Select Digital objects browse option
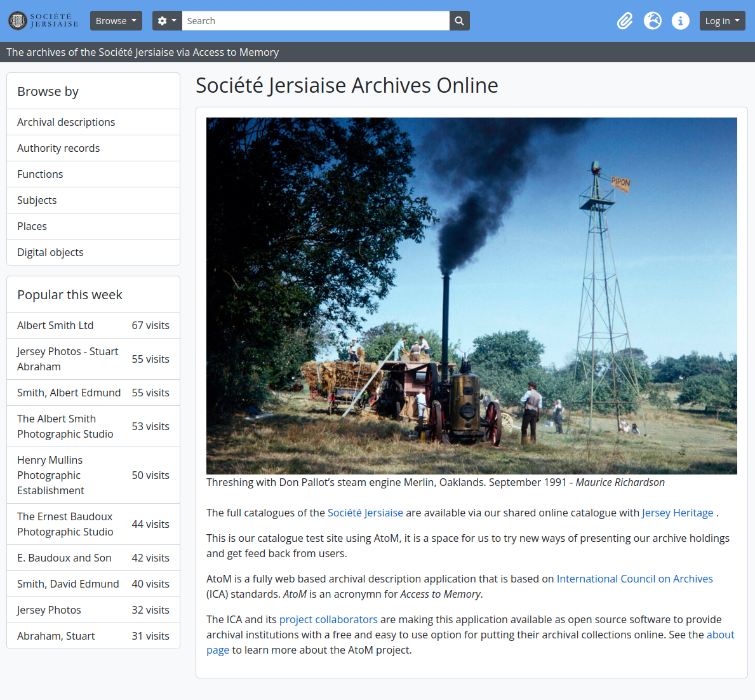The width and height of the screenshot is (755, 700). tap(50, 252)
